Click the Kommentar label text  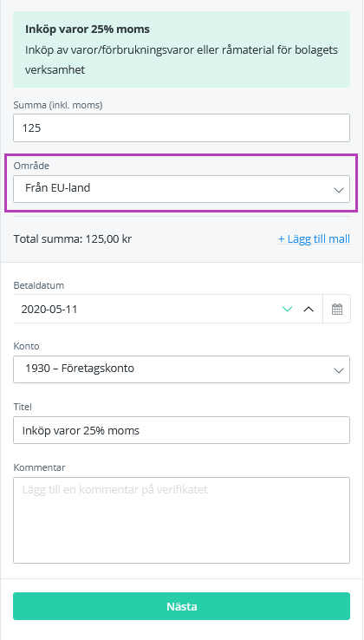[x=40, y=467]
